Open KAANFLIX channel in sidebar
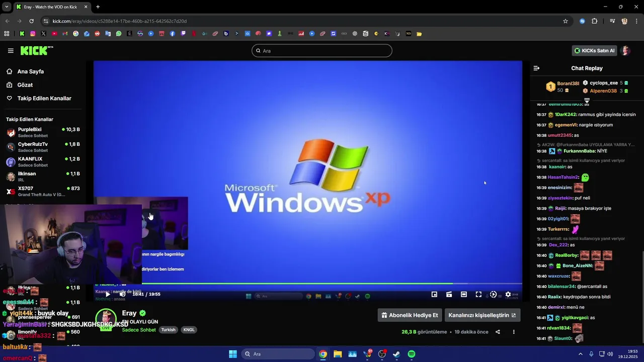This screenshot has height=362, width=644. [x=43, y=162]
